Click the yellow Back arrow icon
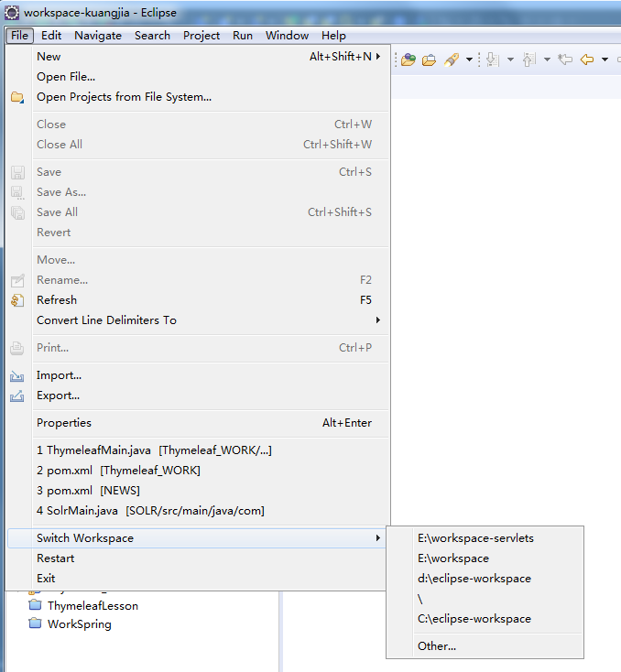This screenshot has width=621, height=672. (587, 60)
